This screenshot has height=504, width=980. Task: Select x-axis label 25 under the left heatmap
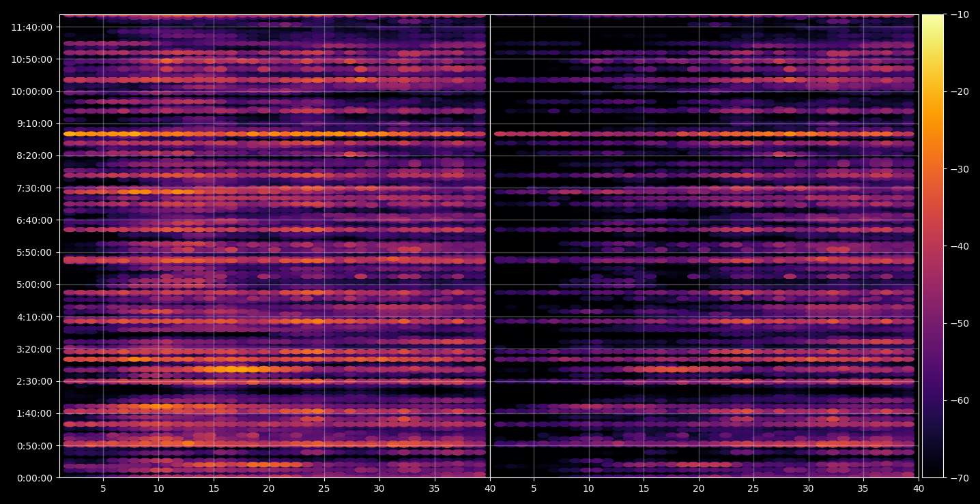pyautogui.click(x=324, y=489)
